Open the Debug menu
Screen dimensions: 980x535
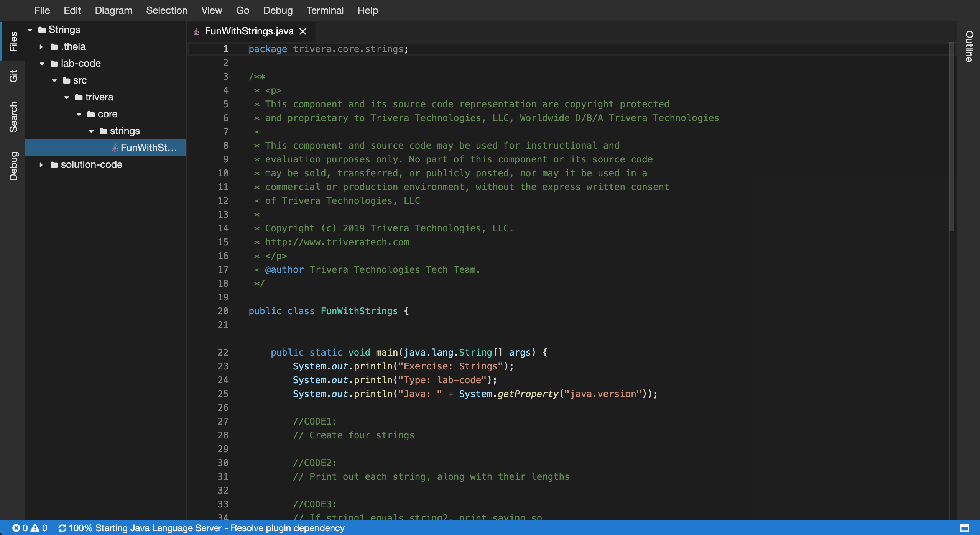point(278,10)
